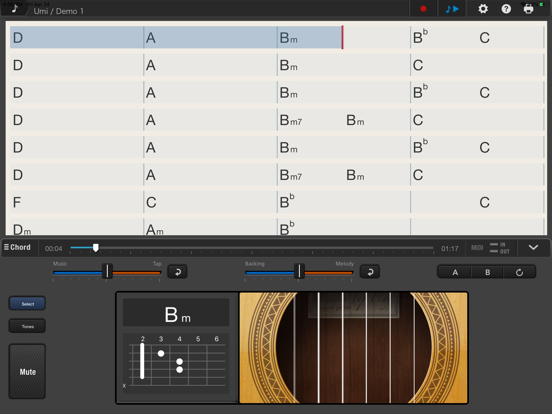The width and height of the screenshot is (552, 414).
Task: Collapse the lower panel with chevron
Action: 533,248
